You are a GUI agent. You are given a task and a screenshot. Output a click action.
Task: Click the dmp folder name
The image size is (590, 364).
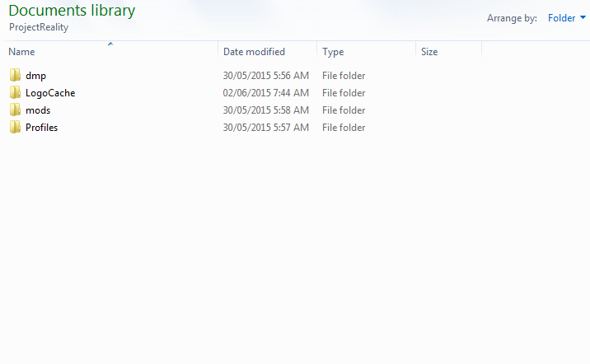click(35, 76)
